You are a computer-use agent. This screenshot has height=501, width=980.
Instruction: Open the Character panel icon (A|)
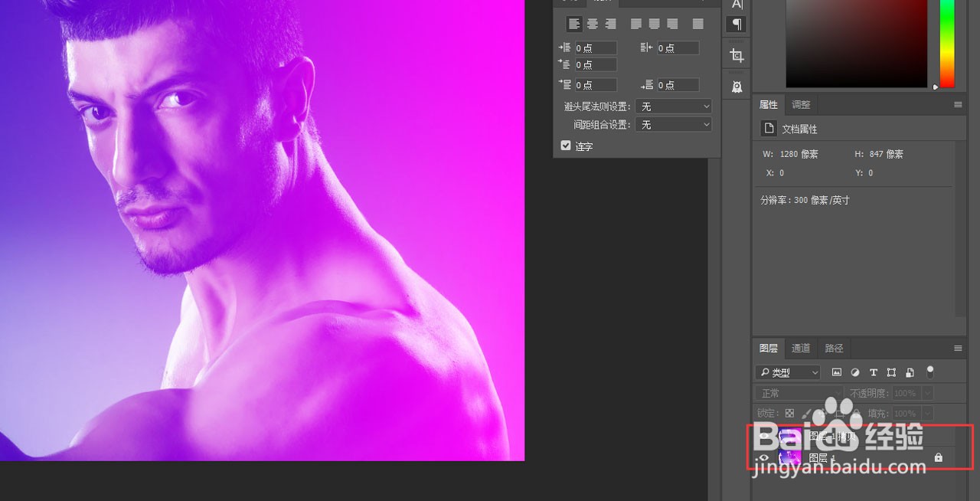pos(737,5)
